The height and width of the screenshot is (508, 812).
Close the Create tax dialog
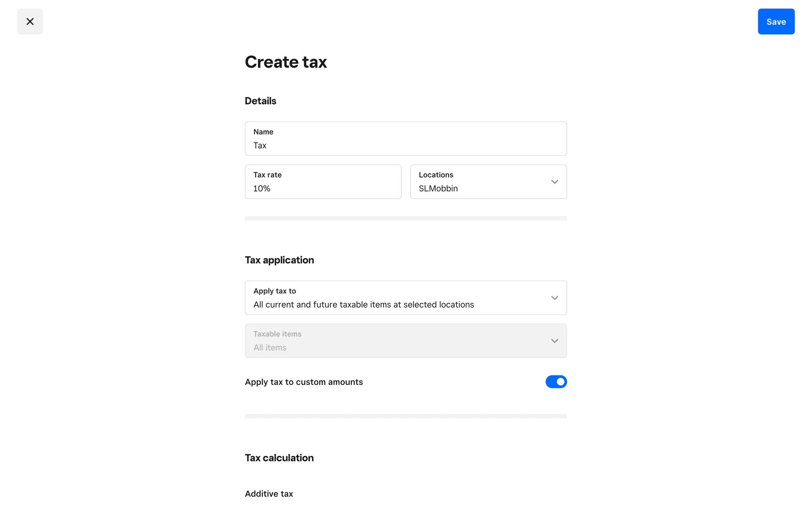coord(30,22)
